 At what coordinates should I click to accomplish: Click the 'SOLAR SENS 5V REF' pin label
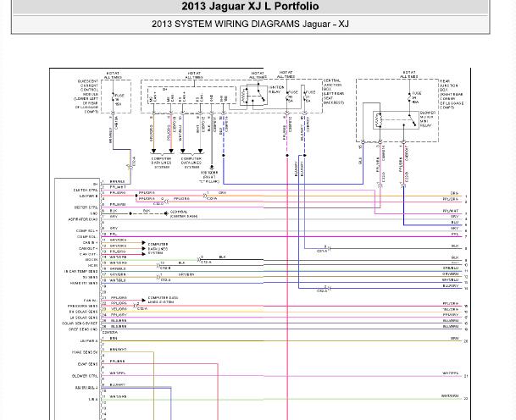coord(80,323)
